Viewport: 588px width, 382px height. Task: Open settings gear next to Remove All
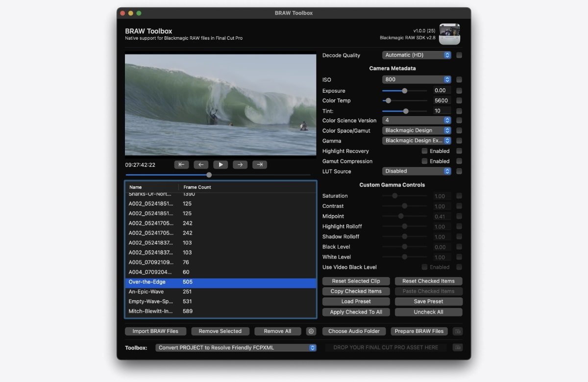click(311, 331)
